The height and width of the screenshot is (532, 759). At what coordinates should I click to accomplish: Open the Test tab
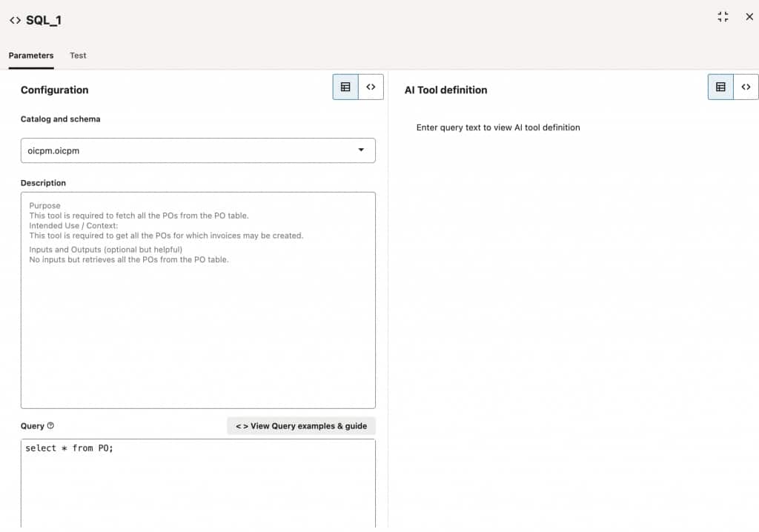(x=78, y=55)
